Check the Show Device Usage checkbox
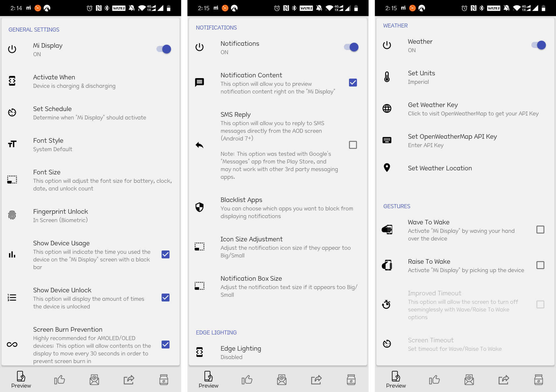The width and height of the screenshot is (556, 392). (x=166, y=254)
